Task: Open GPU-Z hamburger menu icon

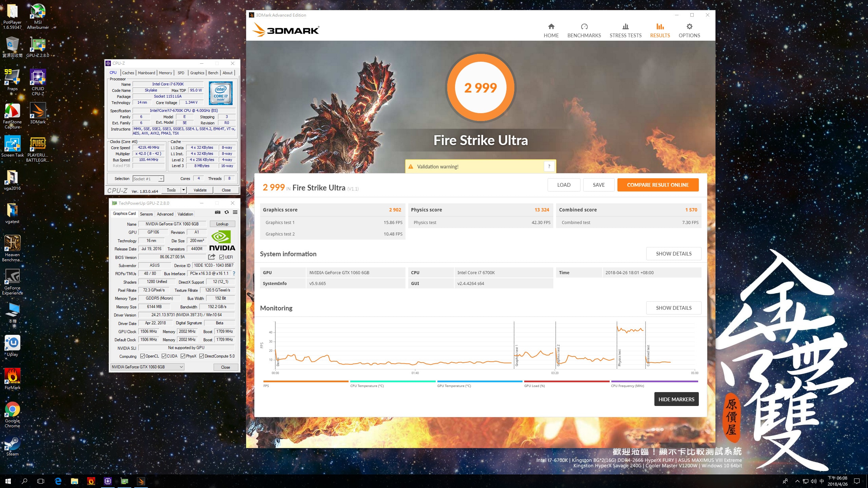Action: (235, 212)
